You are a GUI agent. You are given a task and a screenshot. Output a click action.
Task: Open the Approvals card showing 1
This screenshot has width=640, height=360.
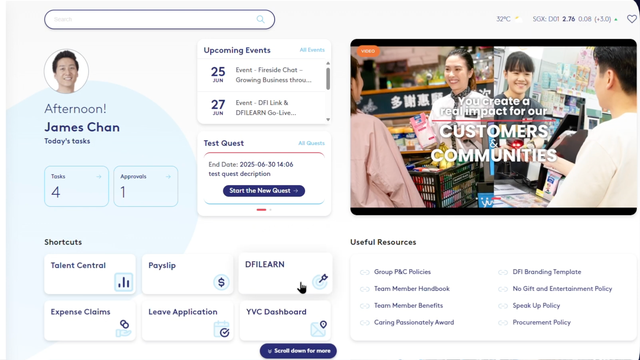click(x=146, y=186)
